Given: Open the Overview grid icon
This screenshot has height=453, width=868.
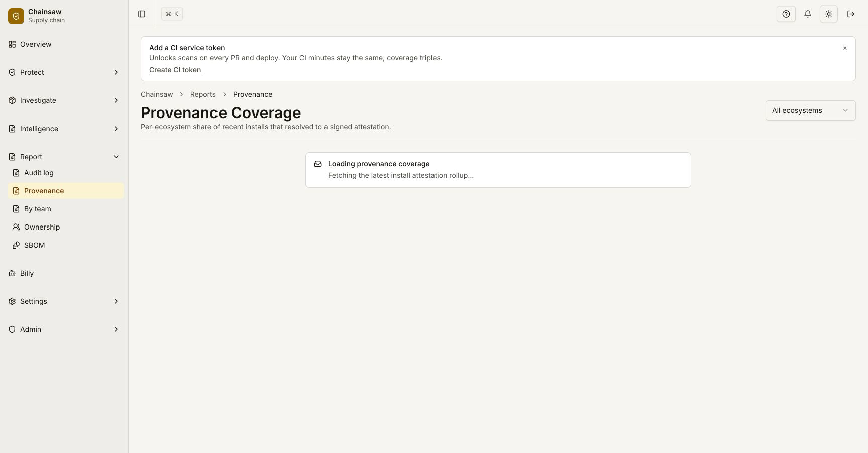Looking at the screenshot, I should 12,44.
